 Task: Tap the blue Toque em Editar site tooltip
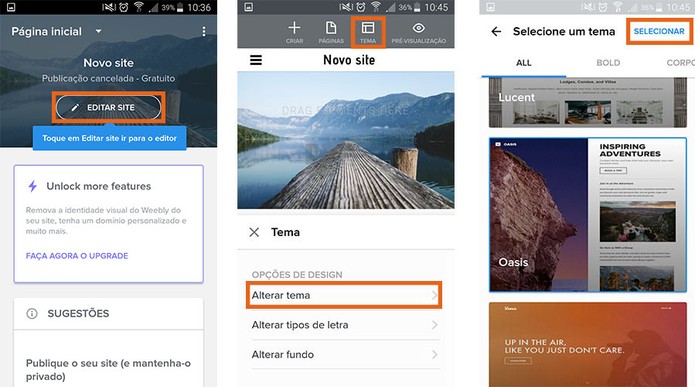pos(109,138)
